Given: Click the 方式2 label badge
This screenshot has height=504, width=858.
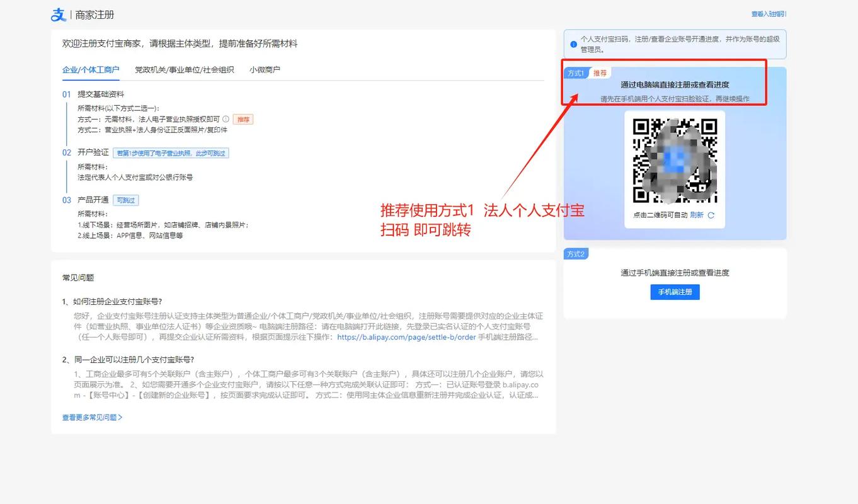Looking at the screenshot, I should pyautogui.click(x=576, y=254).
